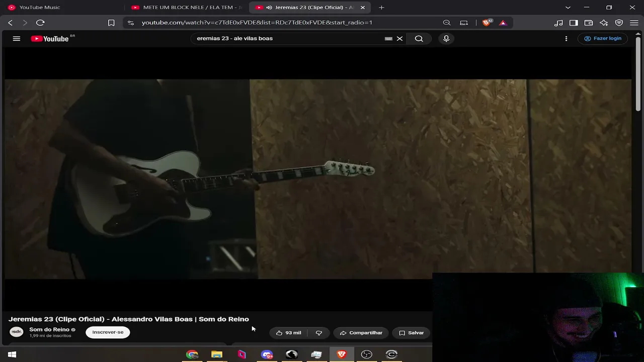Image resolution: width=644 pixels, height=362 pixels.
Task: Reload the current page
Action: point(41,23)
